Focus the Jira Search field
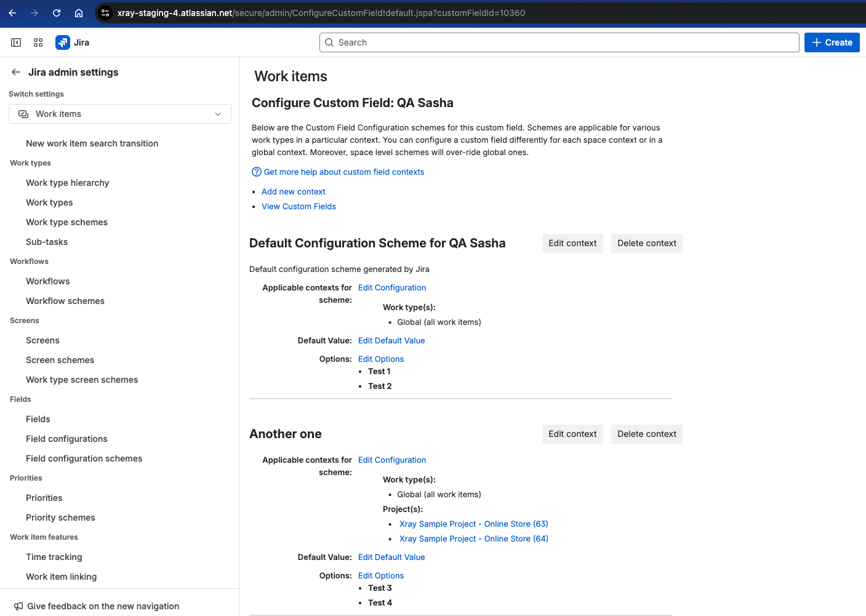Screen dimensions: 866x616 point(559,42)
